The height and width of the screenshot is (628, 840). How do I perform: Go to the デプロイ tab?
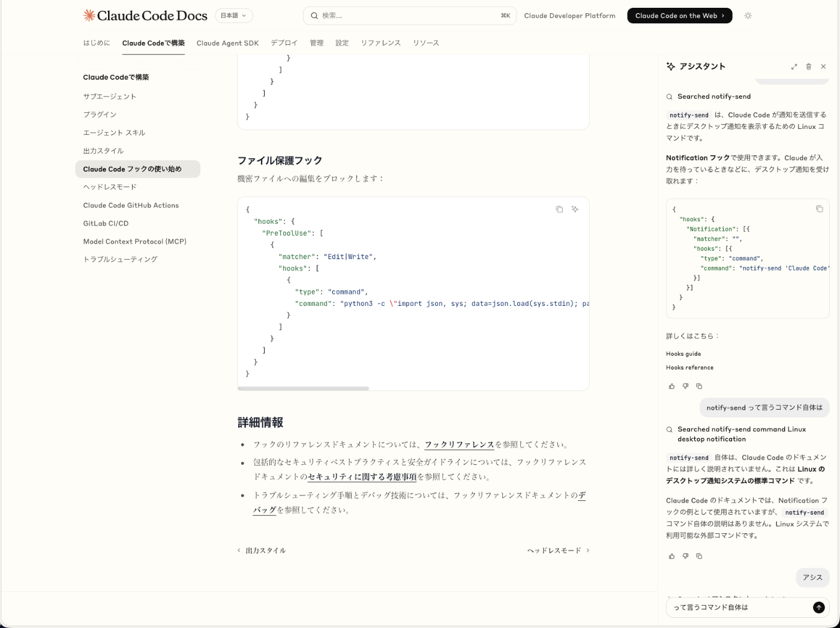click(x=284, y=43)
